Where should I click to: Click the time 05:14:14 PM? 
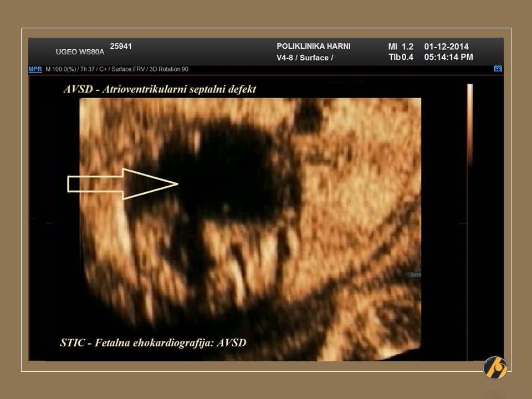[448, 57]
